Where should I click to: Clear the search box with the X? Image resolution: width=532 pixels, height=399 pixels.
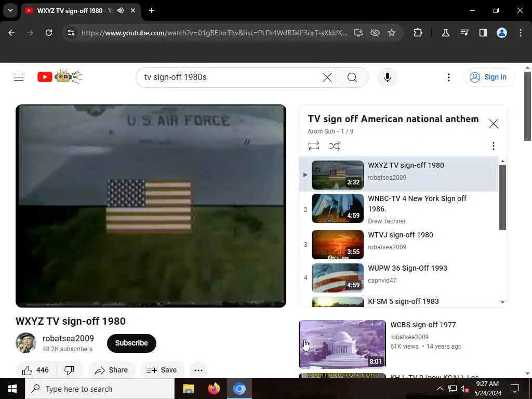click(x=327, y=77)
